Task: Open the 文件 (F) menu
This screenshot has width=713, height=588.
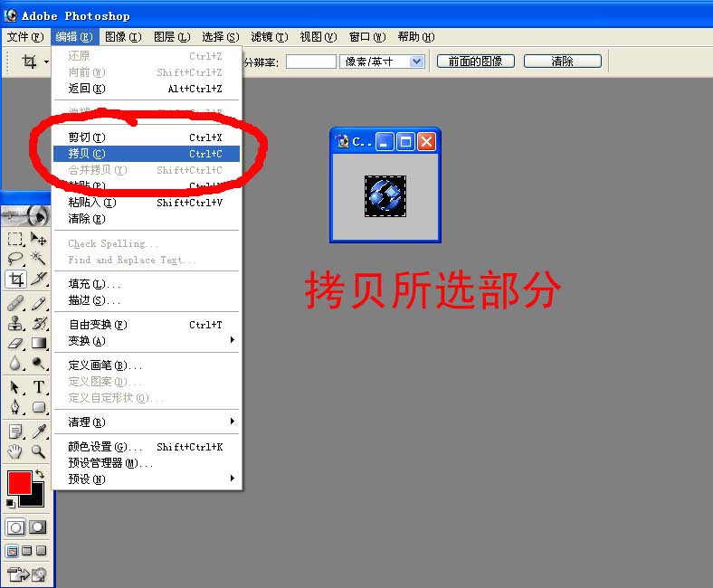Action: [25, 37]
